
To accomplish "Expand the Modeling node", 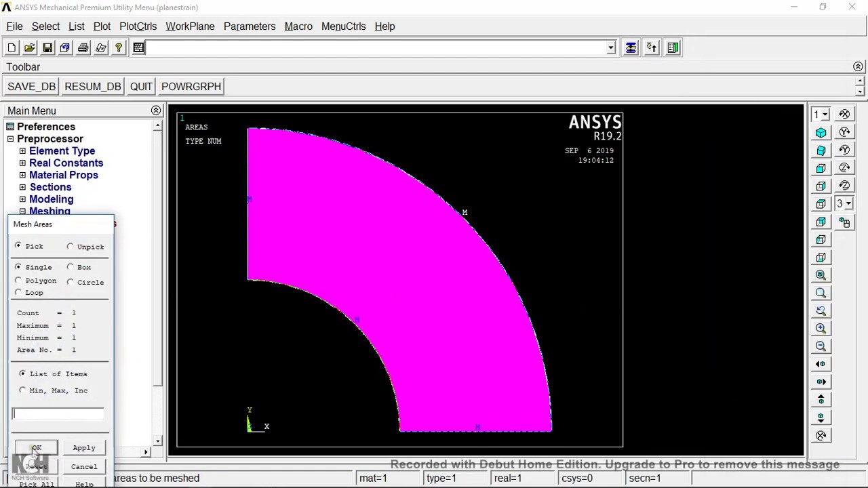I will tap(22, 199).
